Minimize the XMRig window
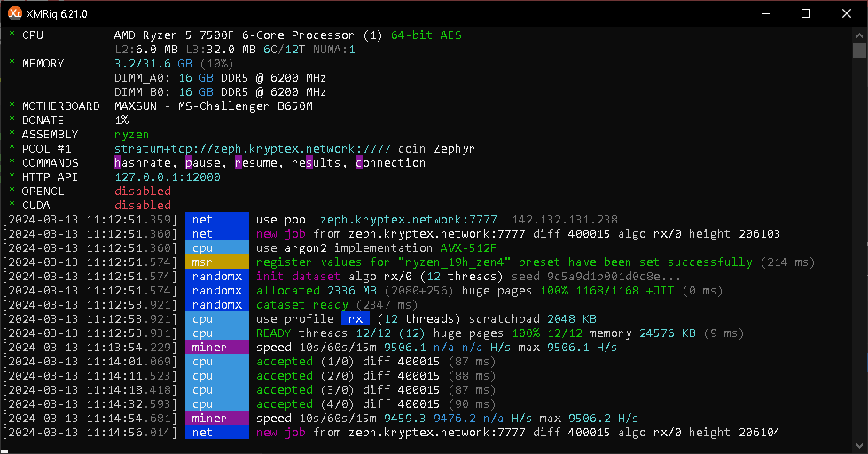The height and width of the screenshot is (454, 868). pyautogui.click(x=766, y=13)
